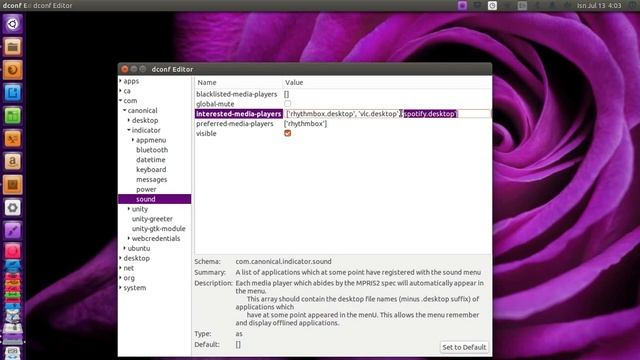Open the Files manager in the dock
This screenshot has height=360, width=640.
(13, 47)
